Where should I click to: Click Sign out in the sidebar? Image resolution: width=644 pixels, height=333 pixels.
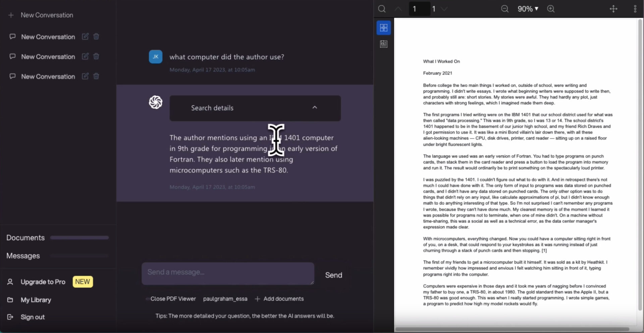coord(33,317)
